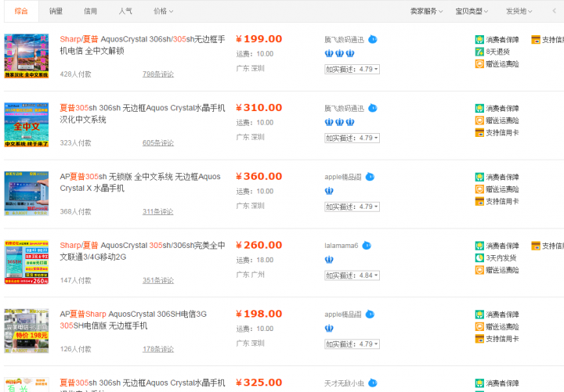The width and height of the screenshot is (564, 392).
Task: Expand 如实描述 4.79 dropdown on ¥198.00 listing
Action: pyautogui.click(x=352, y=343)
